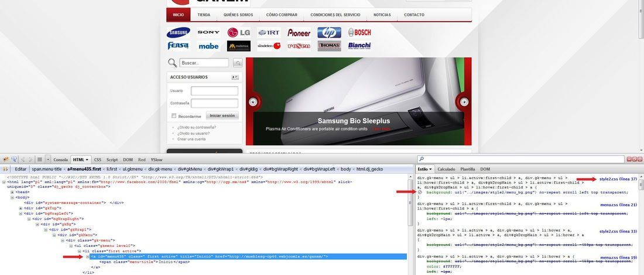Click the Buscar search field
Screen dimensions: 644x275
coord(204,63)
